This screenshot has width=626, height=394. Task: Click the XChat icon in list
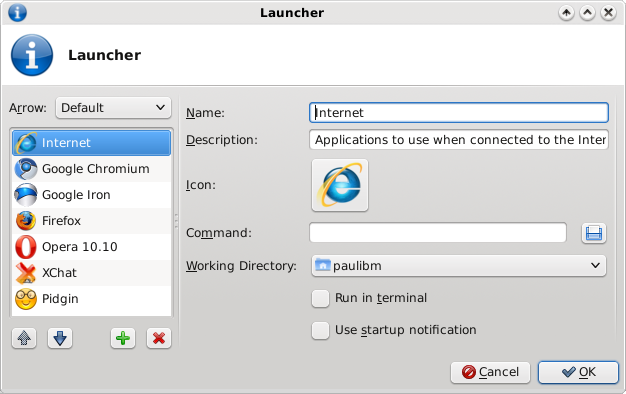point(26,273)
